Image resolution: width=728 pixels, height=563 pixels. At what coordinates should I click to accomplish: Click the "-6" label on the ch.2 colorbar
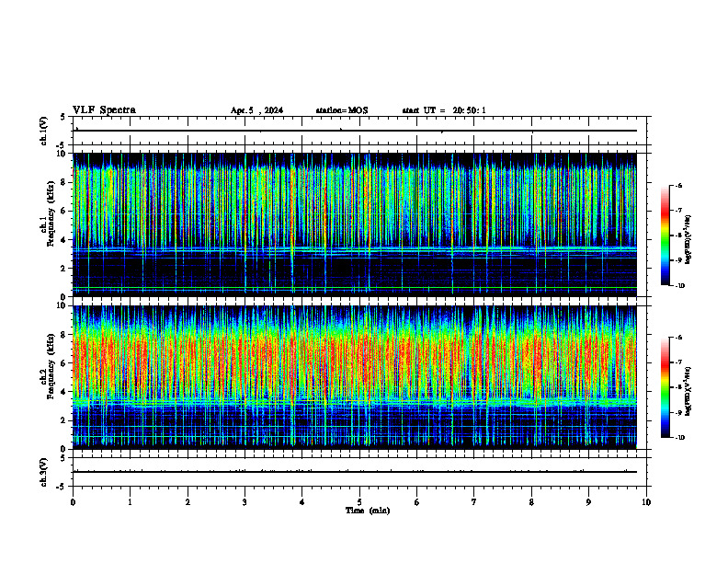tap(678, 338)
